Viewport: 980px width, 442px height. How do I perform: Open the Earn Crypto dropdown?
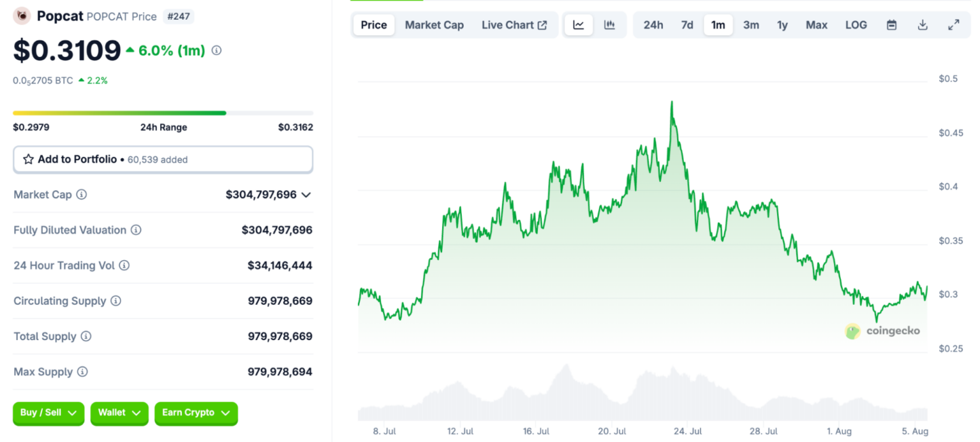coord(196,413)
